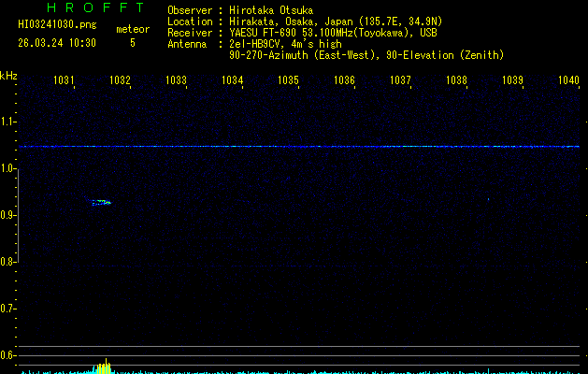The image size is (588, 374).
Task: Click the receiver YAESU FT-690 line
Action: tap(333, 33)
